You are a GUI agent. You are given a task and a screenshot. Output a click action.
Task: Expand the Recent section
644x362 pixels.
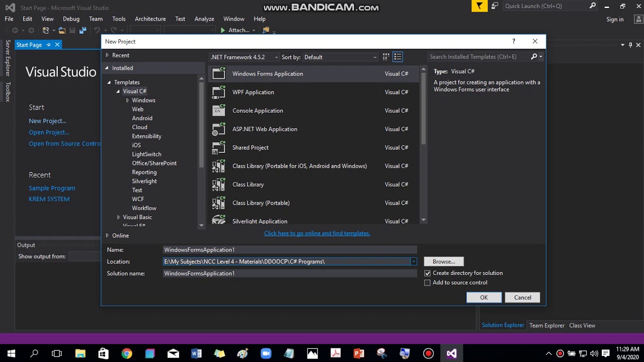pyautogui.click(x=107, y=55)
